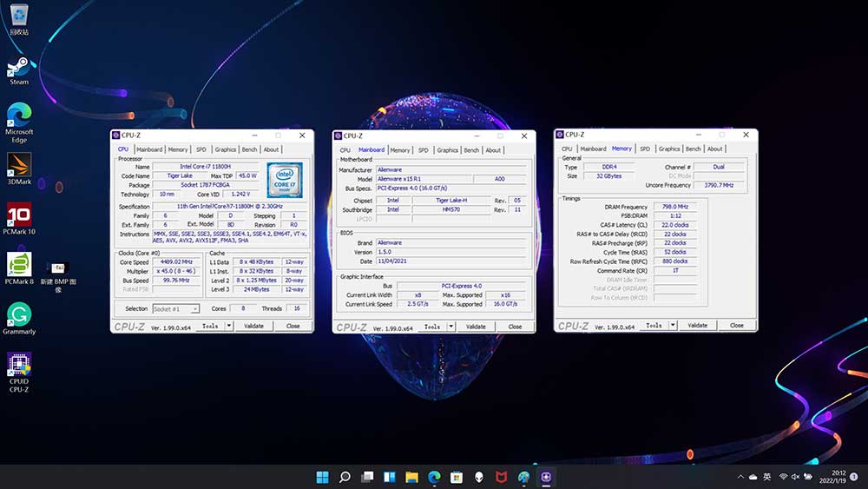Open the Bench tab in the right CPU-Z window

tap(693, 149)
